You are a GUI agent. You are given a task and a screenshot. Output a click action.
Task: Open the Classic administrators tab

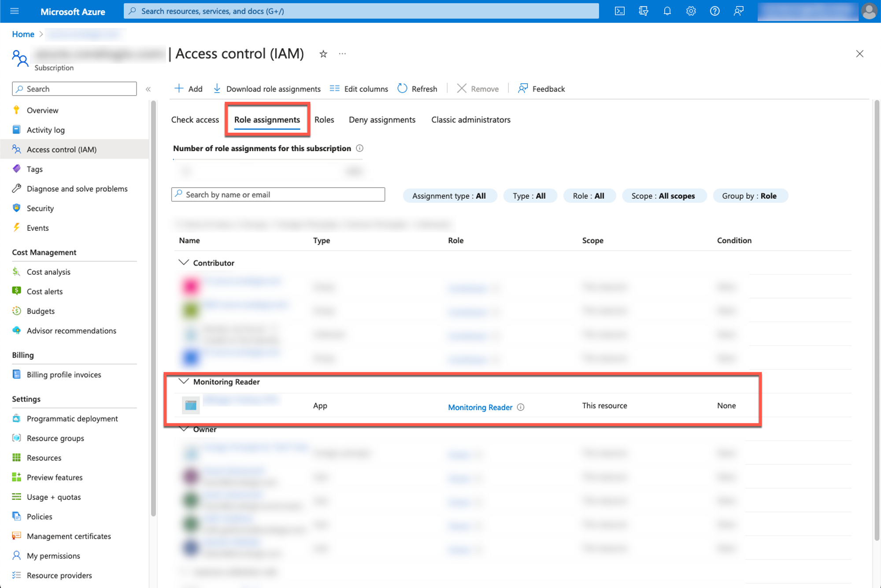tap(471, 120)
